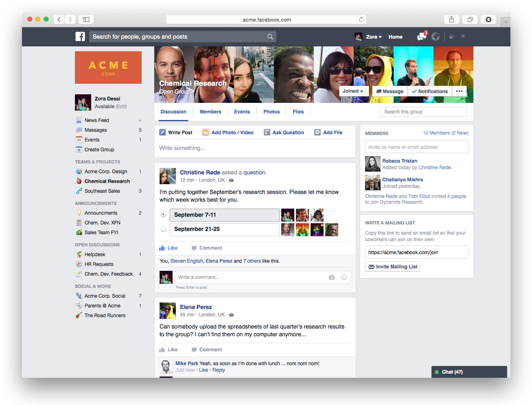
Task: Open the Chat (47) bar
Action: (469, 372)
